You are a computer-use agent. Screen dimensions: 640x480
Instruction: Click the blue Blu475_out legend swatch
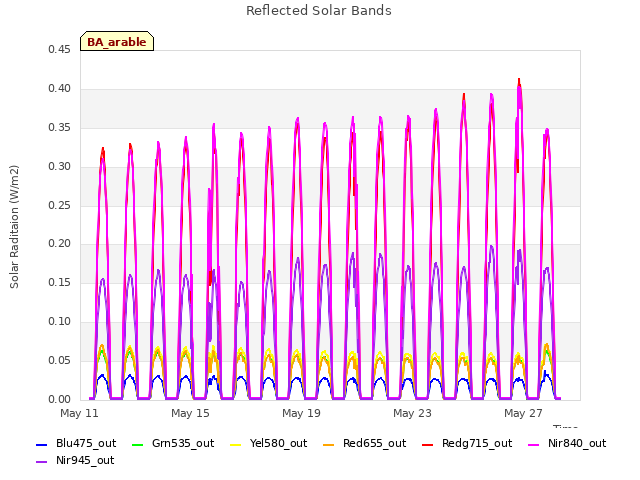click(42, 444)
